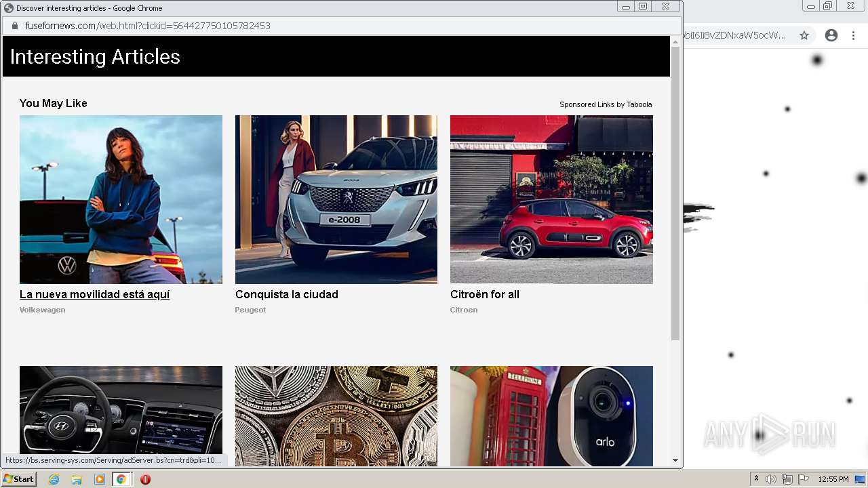Click the network connection tray icon
The height and width of the screenshot is (488, 868).
click(787, 479)
